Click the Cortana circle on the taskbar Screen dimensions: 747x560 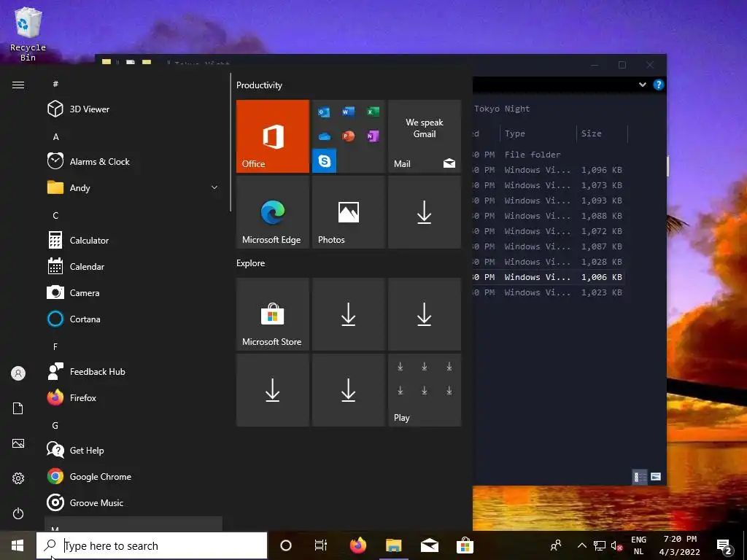point(286,545)
